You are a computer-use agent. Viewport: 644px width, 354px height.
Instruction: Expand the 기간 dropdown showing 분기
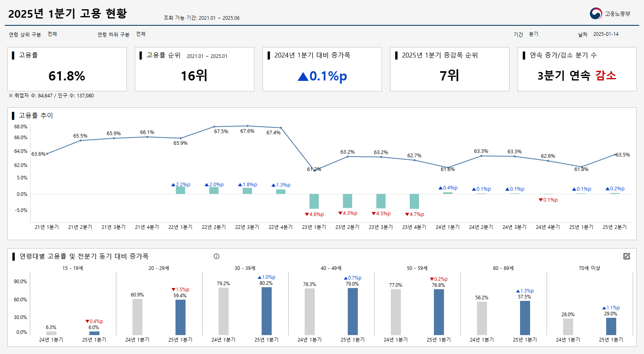pos(534,34)
